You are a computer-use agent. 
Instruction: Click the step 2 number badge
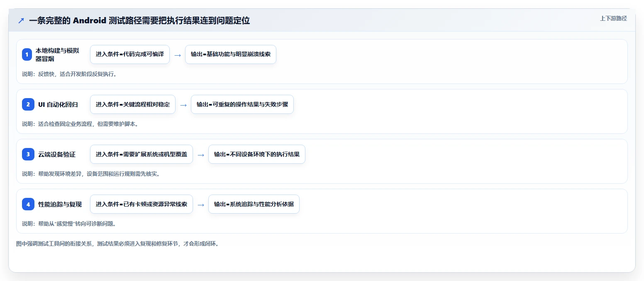28,104
